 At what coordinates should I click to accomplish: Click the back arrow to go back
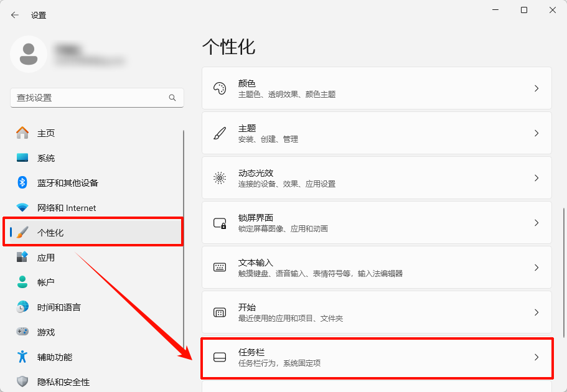[x=14, y=15]
